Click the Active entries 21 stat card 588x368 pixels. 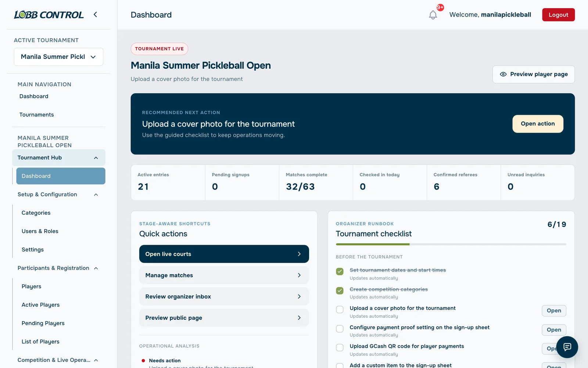coord(168,183)
